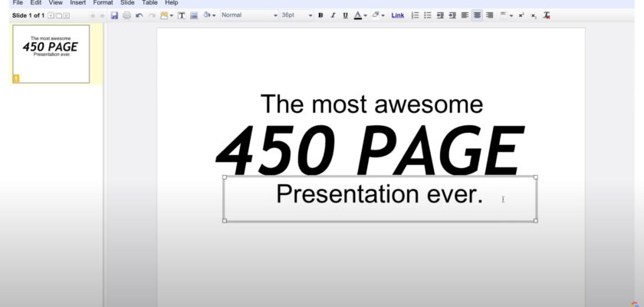Toggle italic formatting
This screenshot has height=307, width=644.
(333, 15)
